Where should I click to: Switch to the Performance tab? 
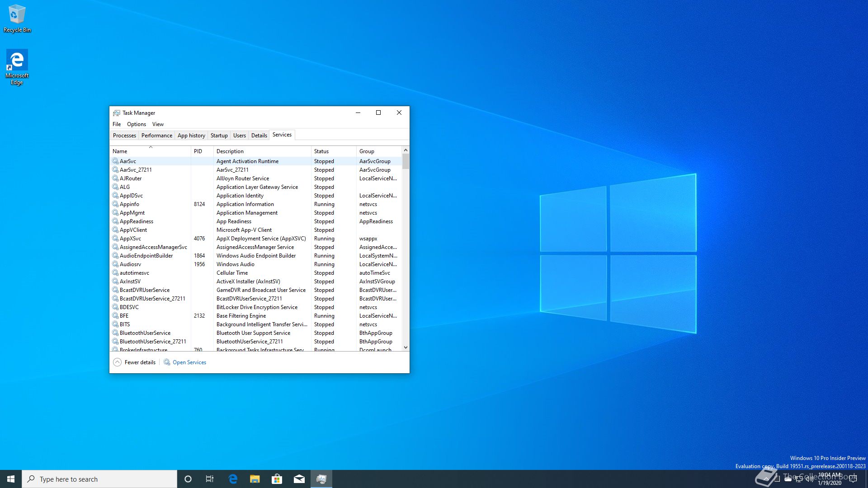click(x=156, y=136)
